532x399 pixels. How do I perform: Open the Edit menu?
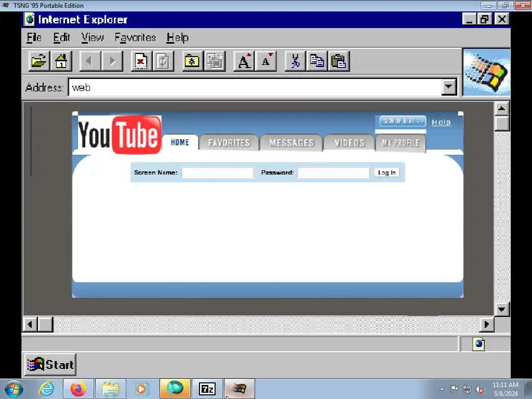pyautogui.click(x=61, y=37)
